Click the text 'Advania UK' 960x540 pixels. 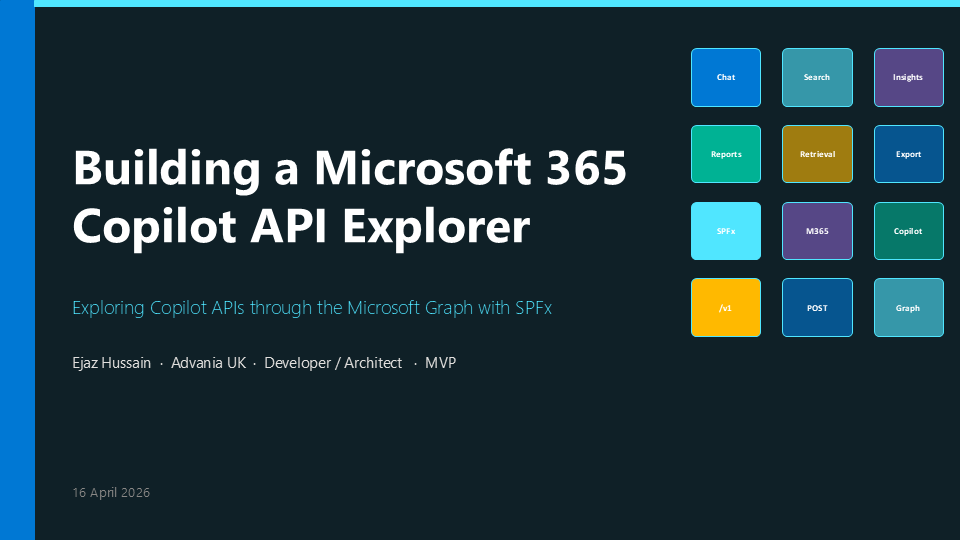[208, 363]
